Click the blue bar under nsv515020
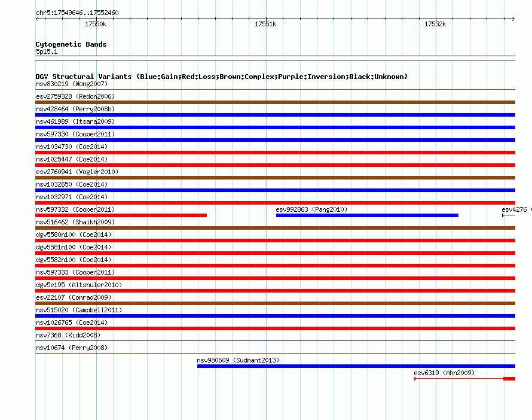 (275, 316)
